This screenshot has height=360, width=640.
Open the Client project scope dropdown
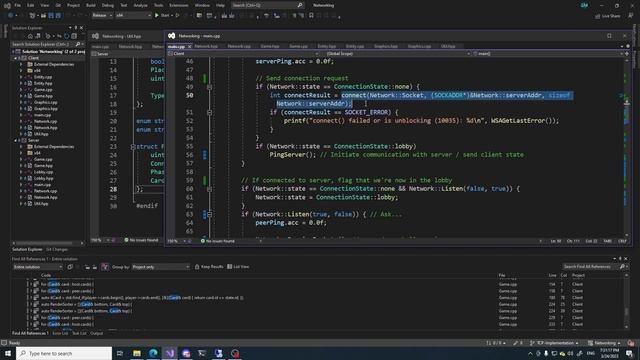tap(243, 54)
